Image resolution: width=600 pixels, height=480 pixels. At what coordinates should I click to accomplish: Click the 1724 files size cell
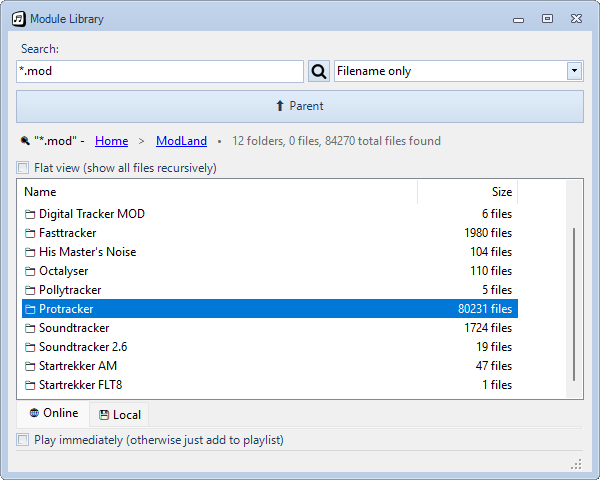pos(488,328)
